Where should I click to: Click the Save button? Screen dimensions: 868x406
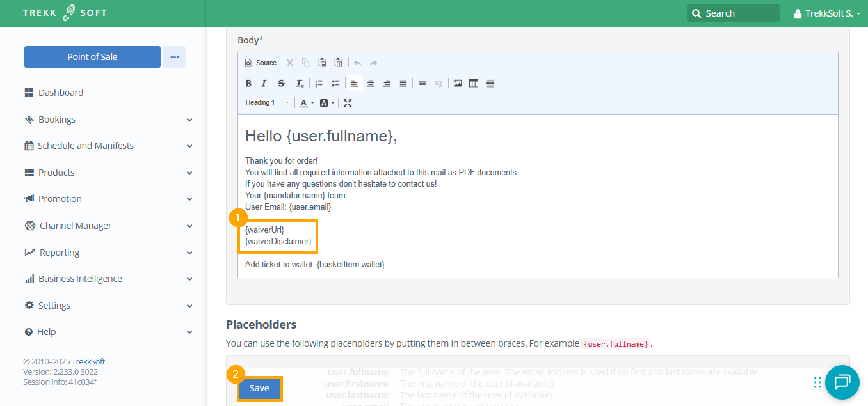259,388
